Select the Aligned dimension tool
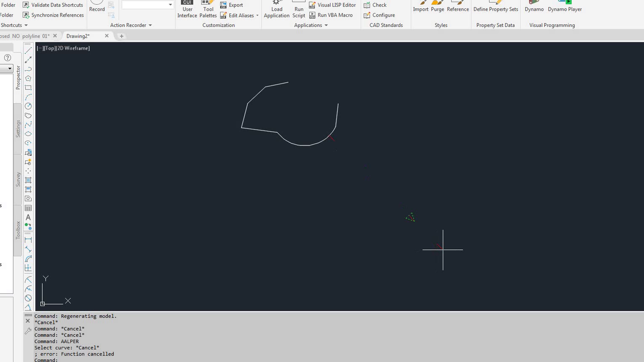The width and height of the screenshot is (644, 362). (x=28, y=249)
